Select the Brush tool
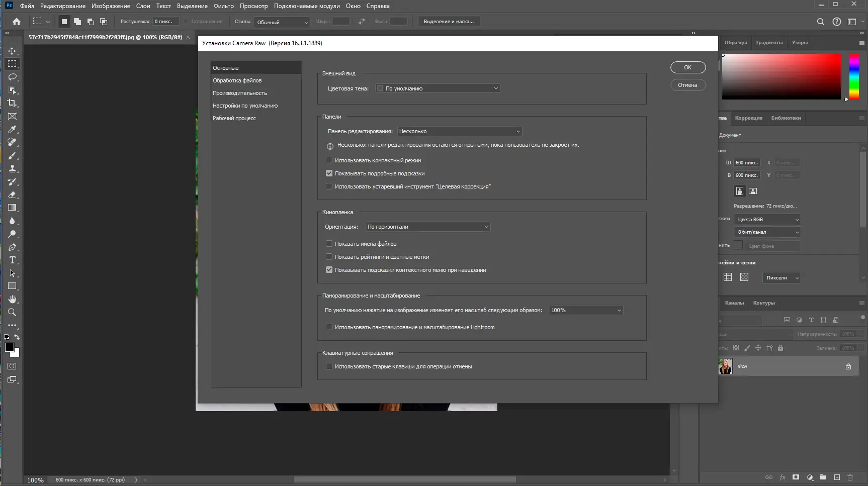868x486 pixels. pos(12,155)
